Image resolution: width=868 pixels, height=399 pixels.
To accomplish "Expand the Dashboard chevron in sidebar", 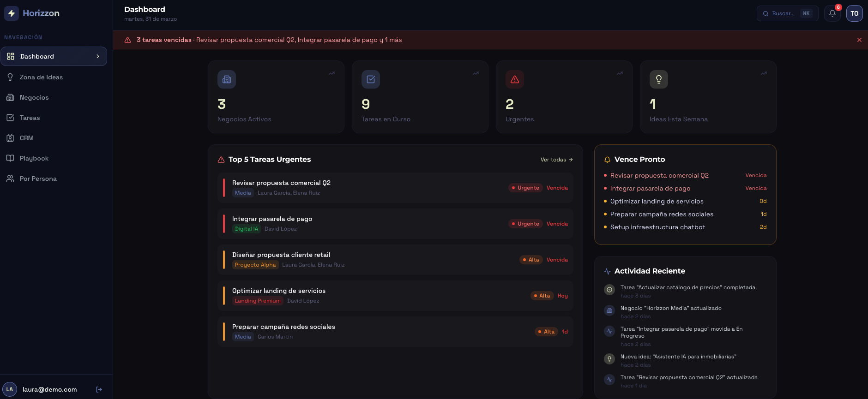I will click(98, 56).
